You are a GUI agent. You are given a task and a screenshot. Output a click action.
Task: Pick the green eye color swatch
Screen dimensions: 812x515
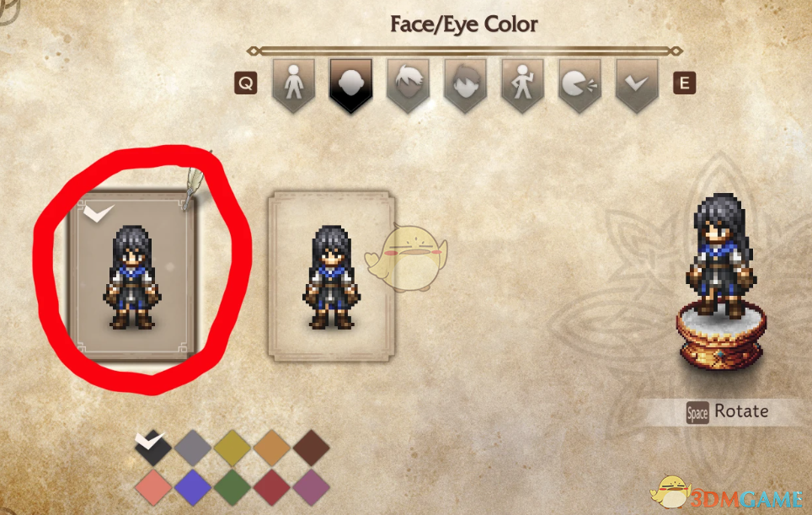(x=232, y=487)
